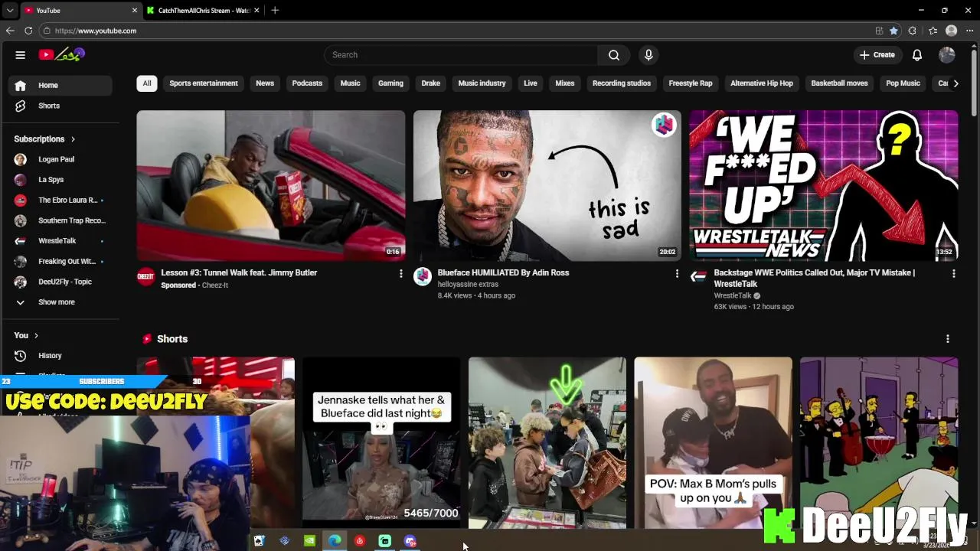The width and height of the screenshot is (980, 551).
Task: Open the Jennaske Blueface Short
Action: 381,442
